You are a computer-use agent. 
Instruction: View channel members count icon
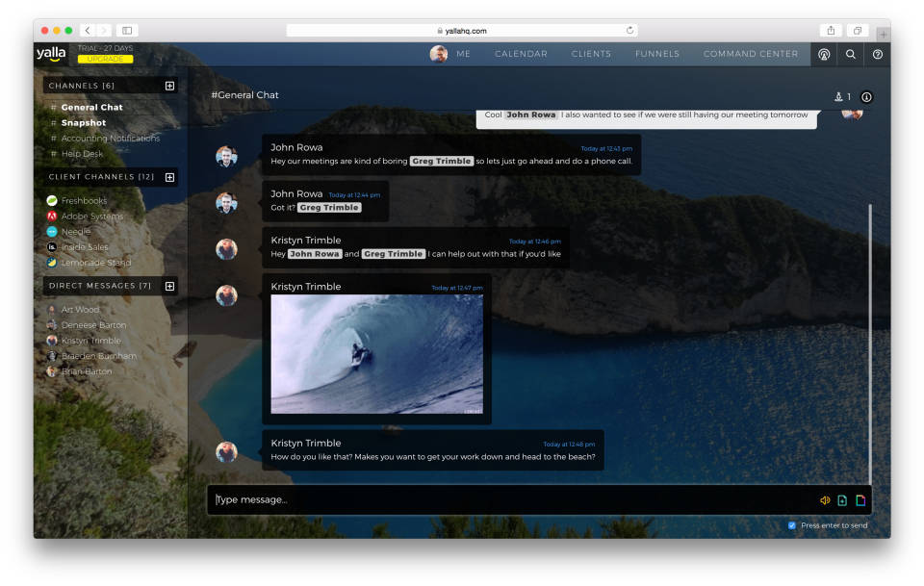[840, 97]
